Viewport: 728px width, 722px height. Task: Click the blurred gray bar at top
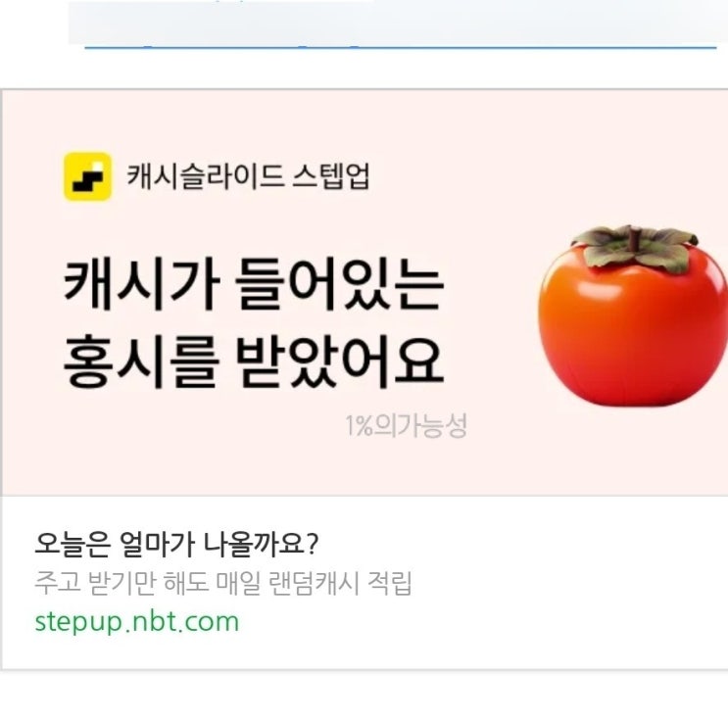click(x=399, y=22)
